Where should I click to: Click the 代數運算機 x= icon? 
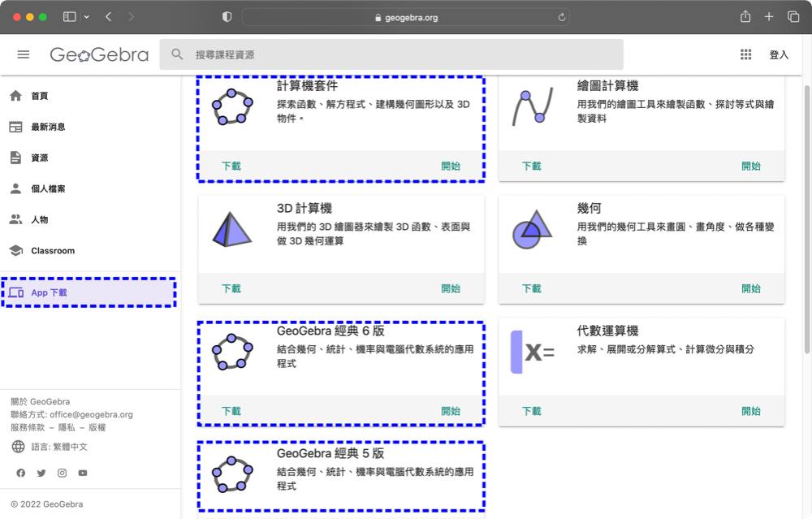(x=533, y=352)
